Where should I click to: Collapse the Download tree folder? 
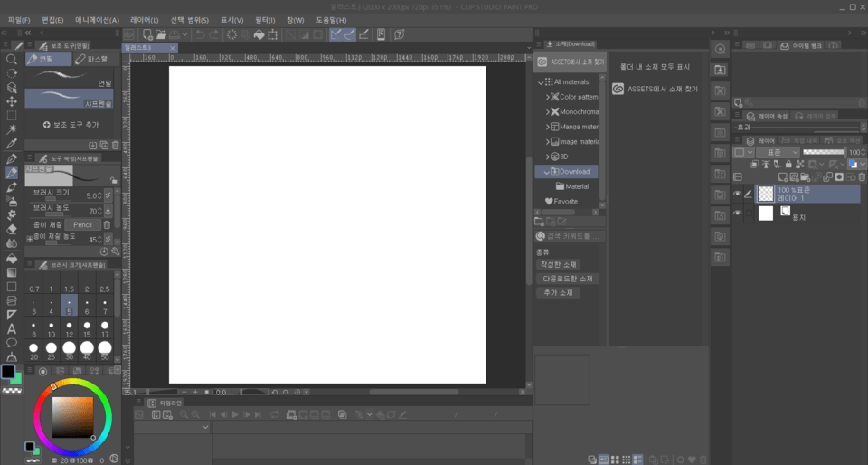[547, 172]
